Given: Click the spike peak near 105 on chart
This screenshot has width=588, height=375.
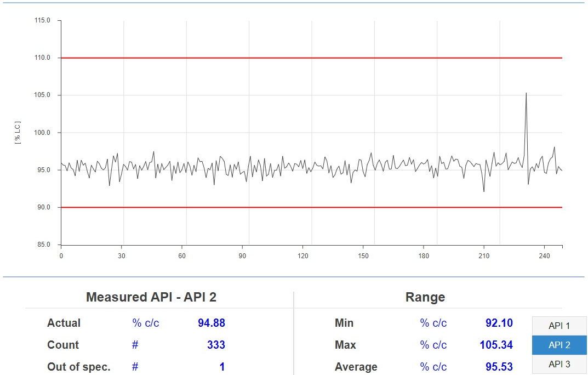Looking at the screenshot, I should (x=526, y=93).
